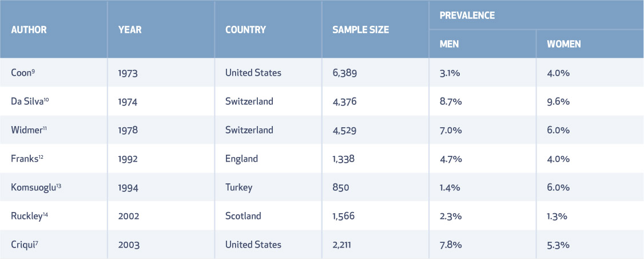Click the MEN subheader
The image size is (644, 259).
pos(449,44)
